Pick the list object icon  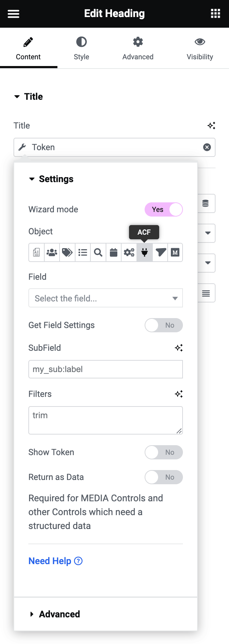tap(83, 252)
